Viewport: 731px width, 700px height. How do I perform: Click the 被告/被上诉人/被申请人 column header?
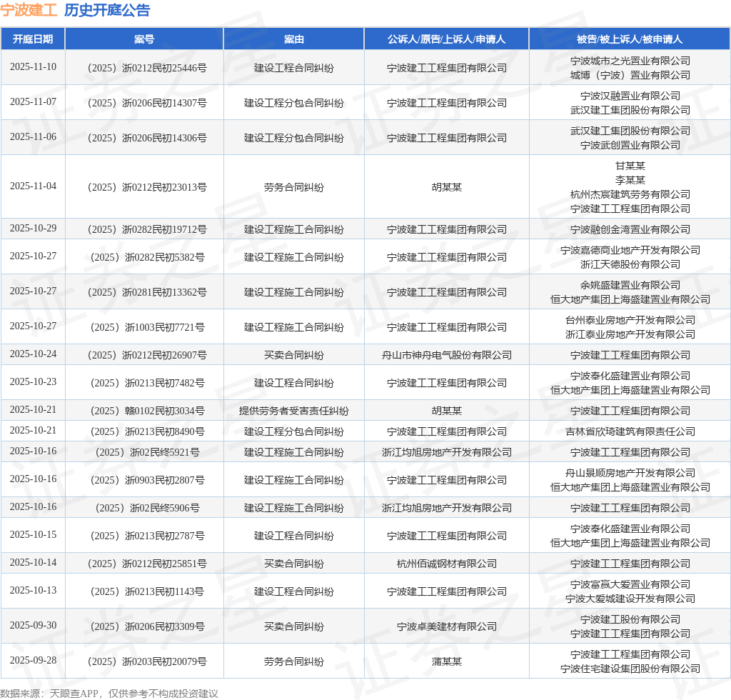click(630, 39)
